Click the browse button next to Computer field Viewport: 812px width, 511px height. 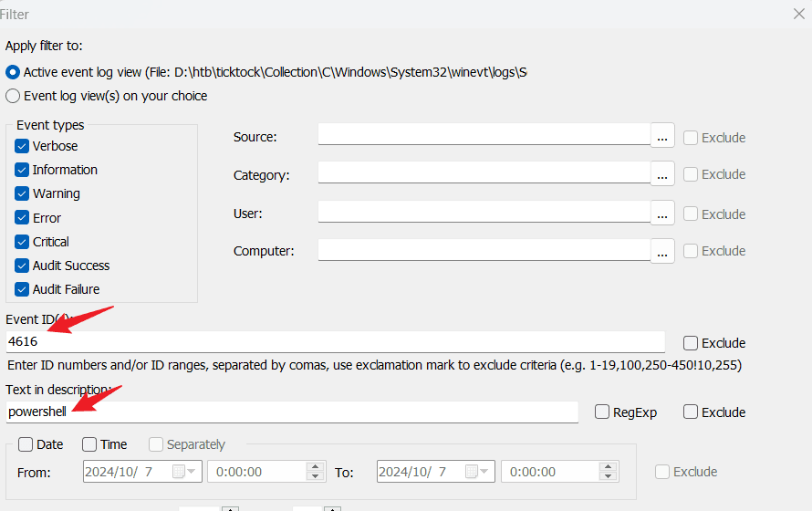(662, 250)
